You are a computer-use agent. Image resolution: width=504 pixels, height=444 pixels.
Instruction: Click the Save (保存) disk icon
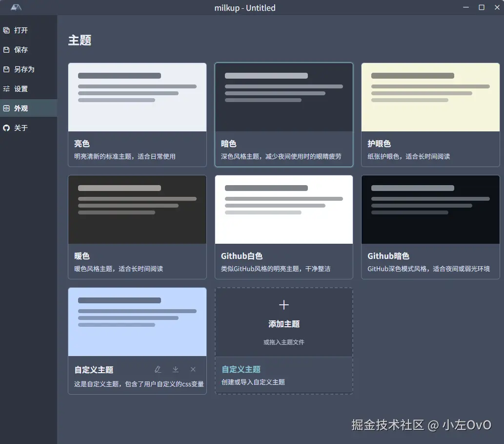(x=6, y=50)
